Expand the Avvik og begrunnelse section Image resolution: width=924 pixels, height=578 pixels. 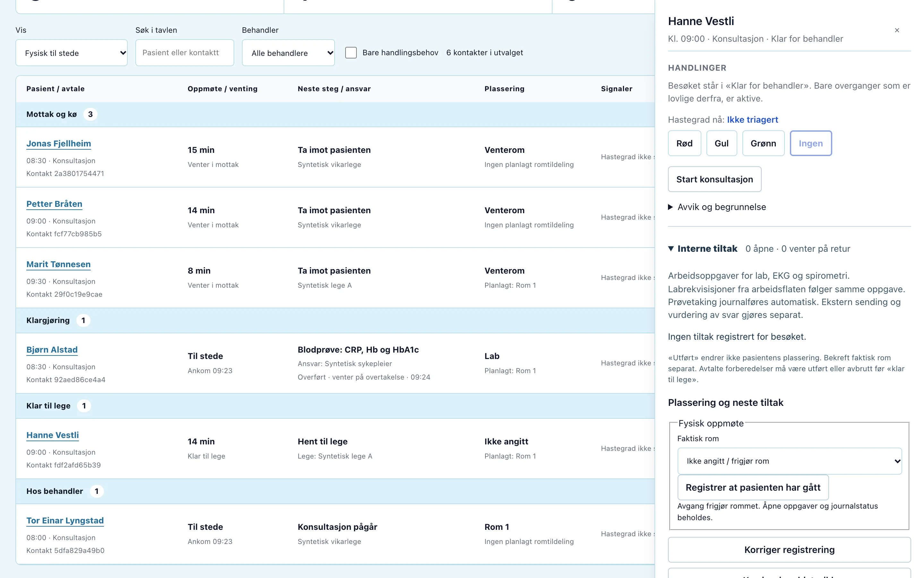(717, 207)
